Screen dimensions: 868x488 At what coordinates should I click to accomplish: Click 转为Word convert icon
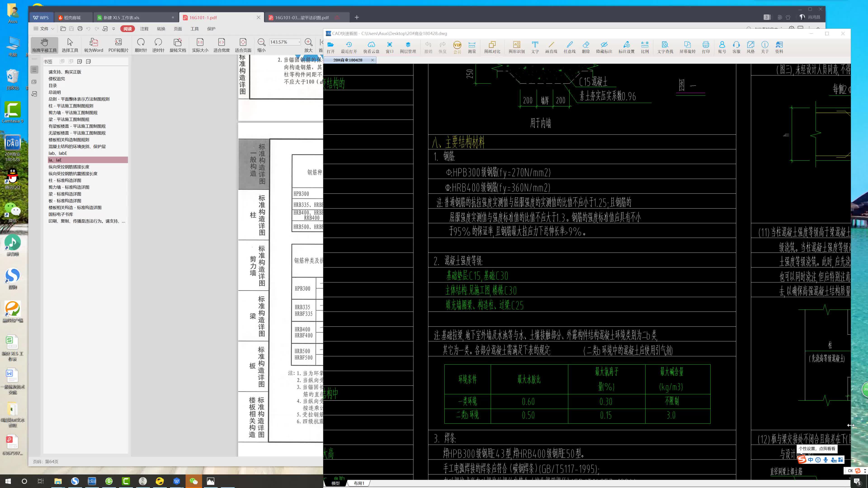click(93, 45)
